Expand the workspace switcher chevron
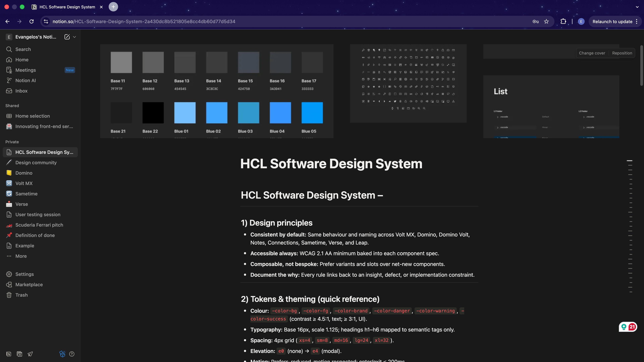Viewport: 644px width, 362px height. [x=74, y=37]
